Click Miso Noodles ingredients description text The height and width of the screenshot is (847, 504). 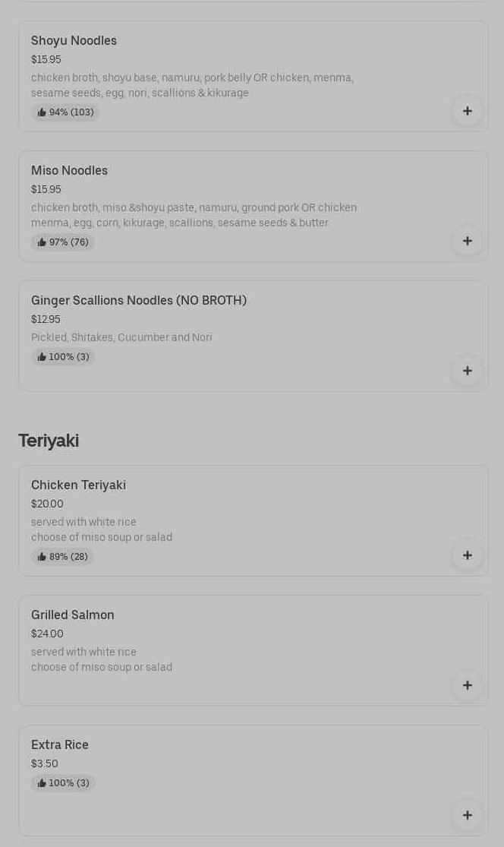tap(194, 215)
